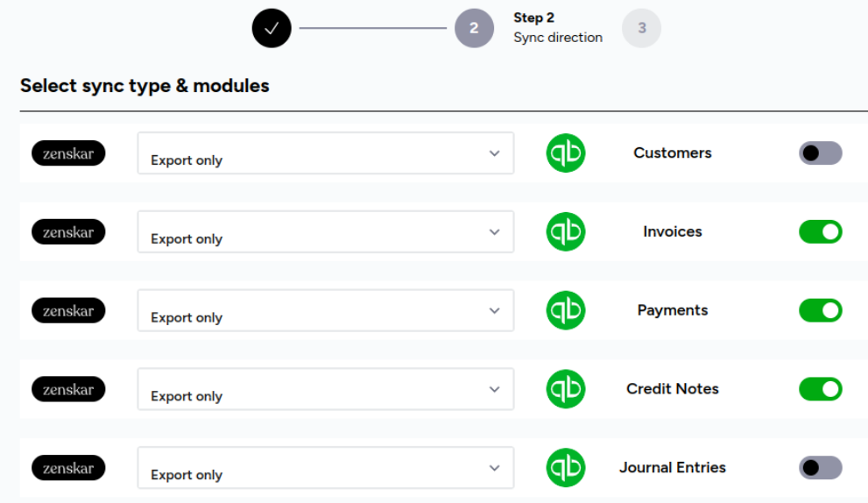Click the 'Select sync type & modules' heading
868x503 pixels.
click(x=145, y=86)
